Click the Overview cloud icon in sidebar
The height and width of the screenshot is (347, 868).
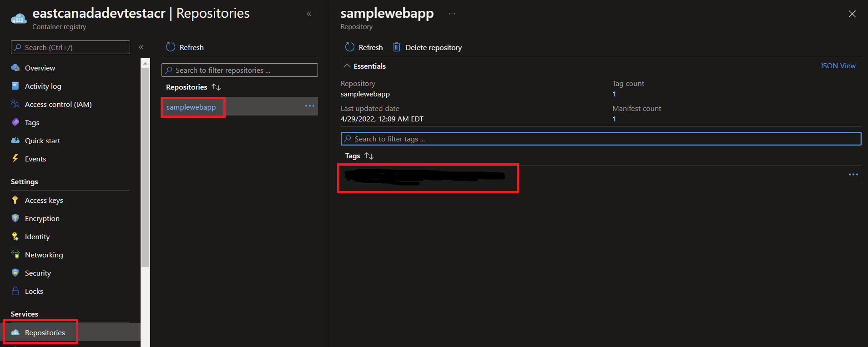[x=15, y=68]
